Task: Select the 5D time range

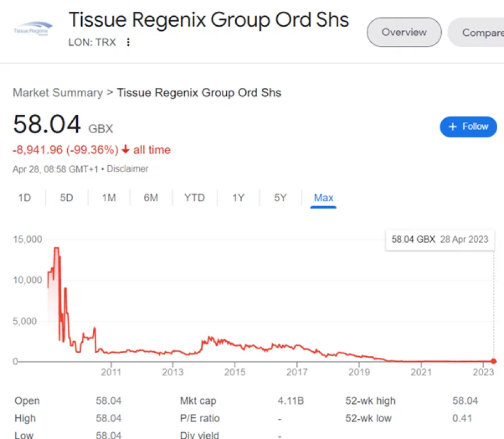Action: (66, 198)
